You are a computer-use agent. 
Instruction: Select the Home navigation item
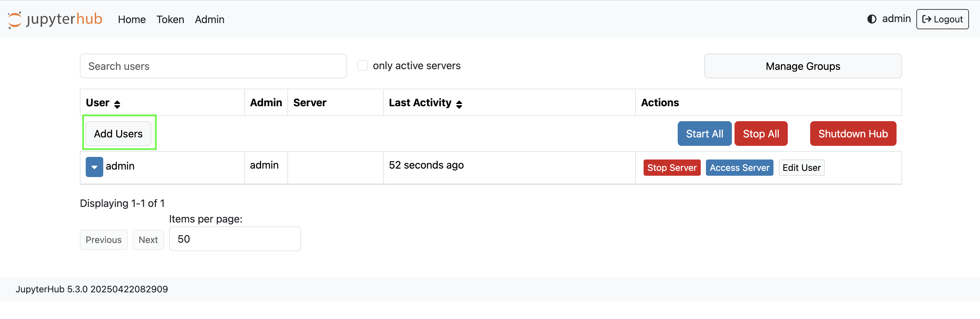(132, 19)
